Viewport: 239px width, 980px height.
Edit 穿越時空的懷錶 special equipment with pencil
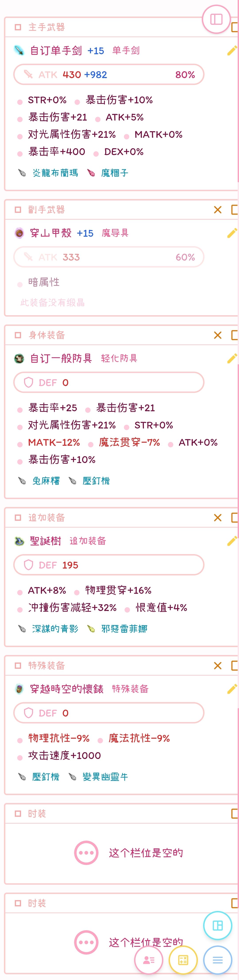[232, 689]
